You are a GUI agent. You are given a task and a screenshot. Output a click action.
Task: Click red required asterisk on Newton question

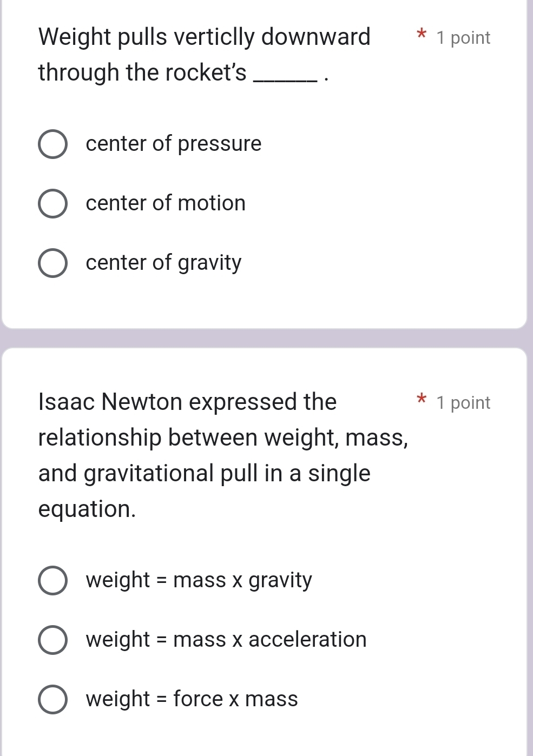[422, 401]
